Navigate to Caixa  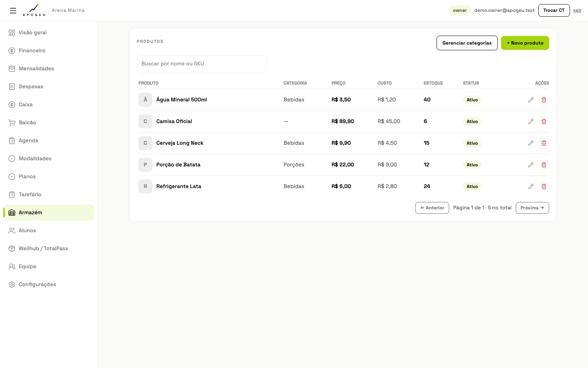49,105
